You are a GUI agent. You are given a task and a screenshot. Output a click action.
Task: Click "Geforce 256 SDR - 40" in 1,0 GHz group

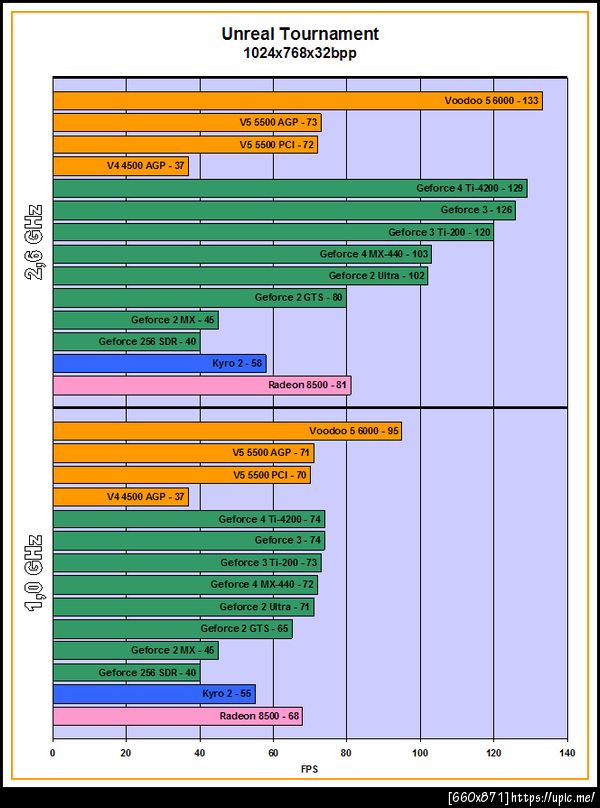147,673
